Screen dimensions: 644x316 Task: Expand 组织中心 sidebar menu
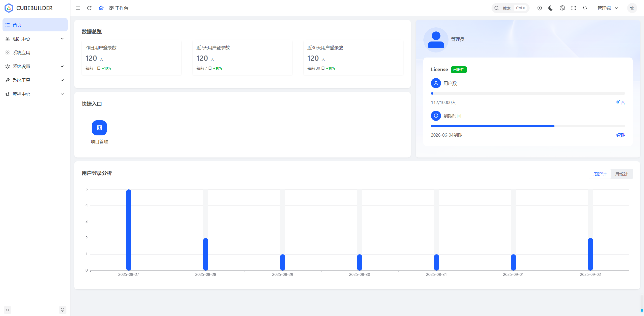(x=35, y=39)
